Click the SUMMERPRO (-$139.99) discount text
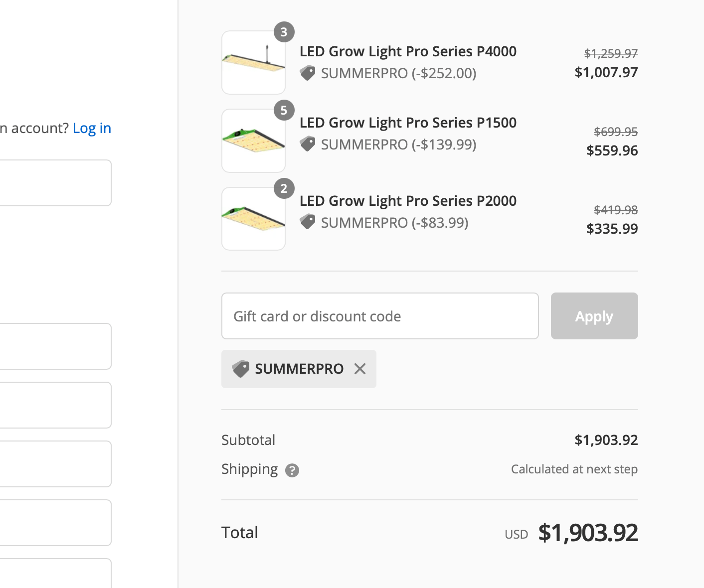 coord(399,145)
